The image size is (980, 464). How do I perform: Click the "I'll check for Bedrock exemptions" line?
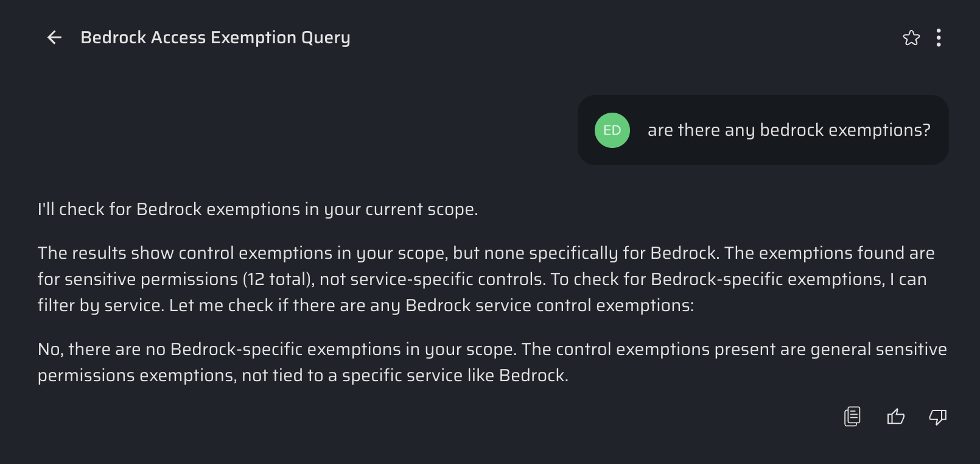(183, 209)
